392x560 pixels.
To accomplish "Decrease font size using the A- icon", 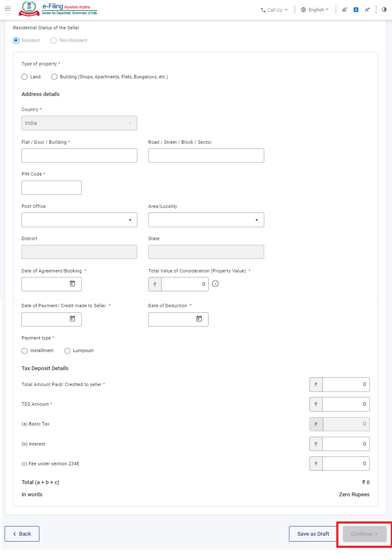I will coord(344,9).
